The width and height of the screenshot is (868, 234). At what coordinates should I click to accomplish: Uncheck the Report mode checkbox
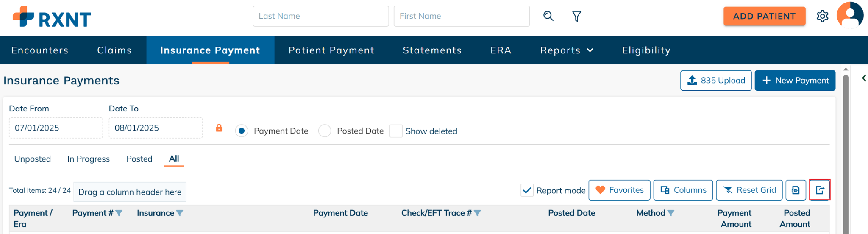point(527,190)
